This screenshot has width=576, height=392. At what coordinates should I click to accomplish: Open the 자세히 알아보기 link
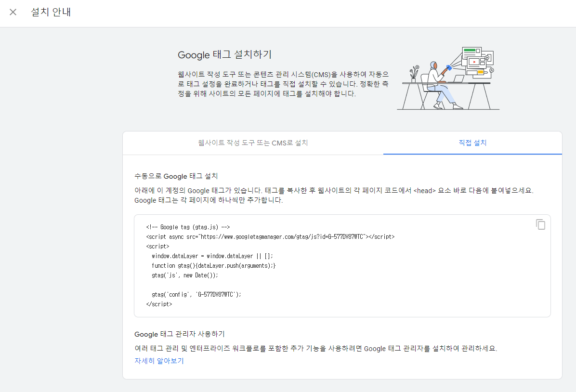click(159, 361)
